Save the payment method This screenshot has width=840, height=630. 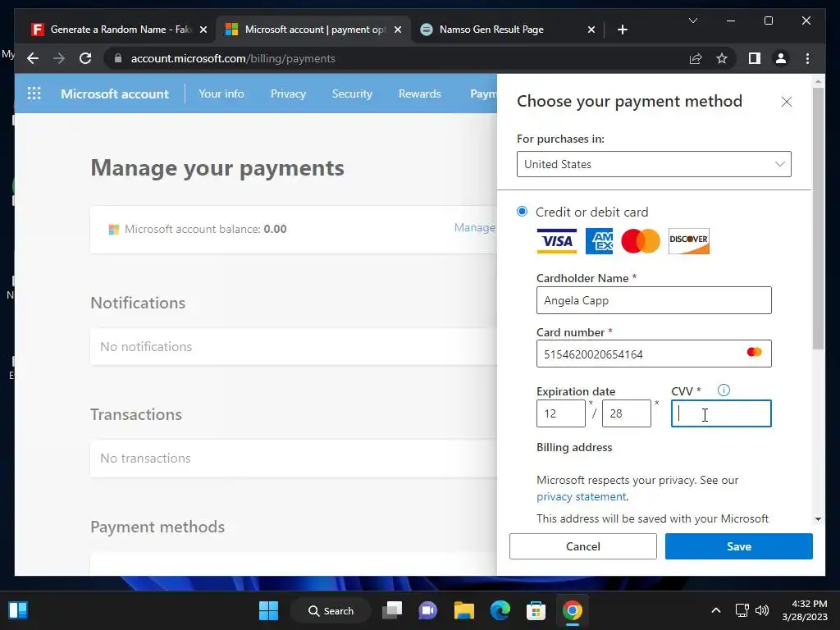click(x=739, y=546)
